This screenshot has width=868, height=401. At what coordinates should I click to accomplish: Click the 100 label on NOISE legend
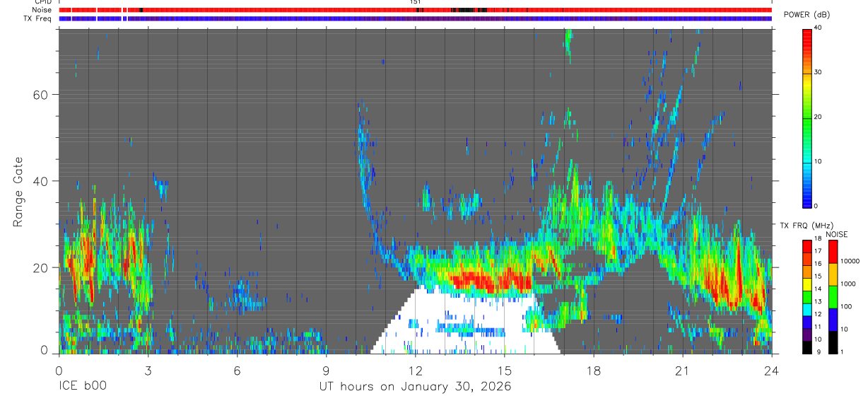click(x=847, y=306)
